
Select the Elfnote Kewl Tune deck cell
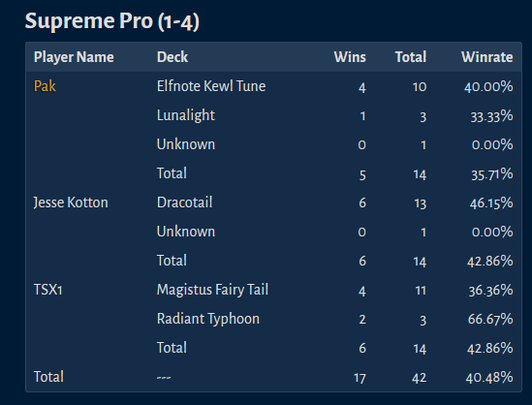211,86
